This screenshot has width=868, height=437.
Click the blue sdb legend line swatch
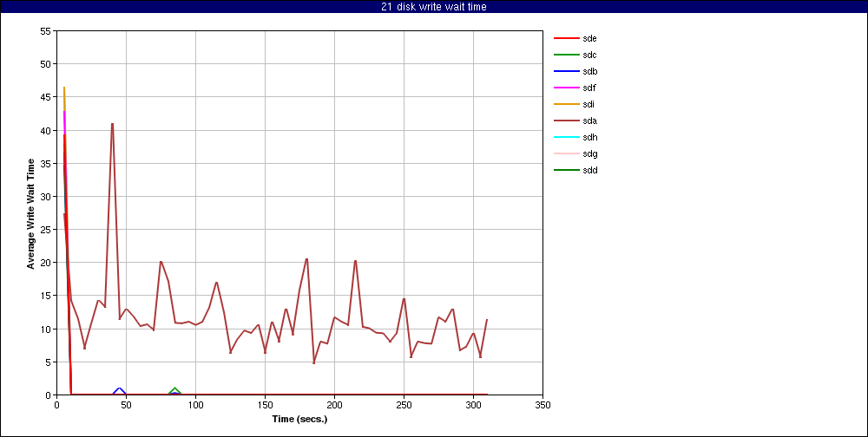[567, 71]
